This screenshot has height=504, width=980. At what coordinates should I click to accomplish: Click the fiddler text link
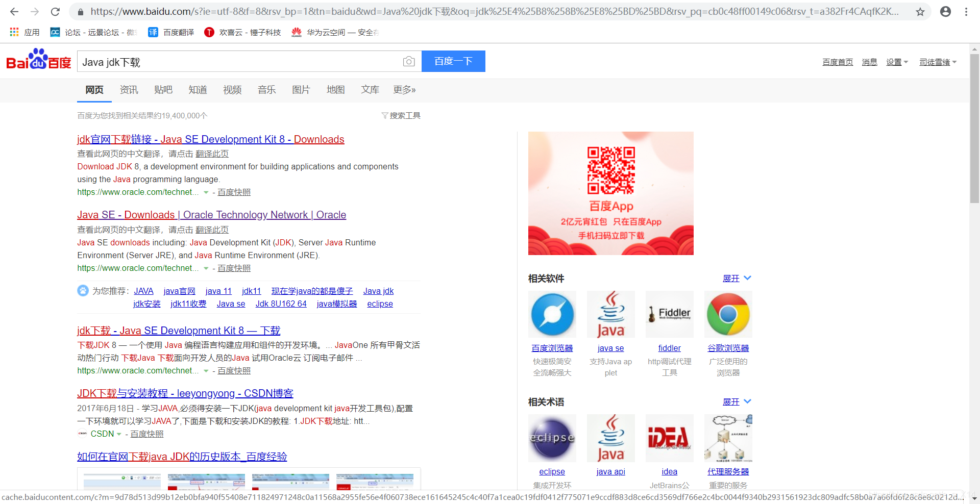(x=670, y=348)
